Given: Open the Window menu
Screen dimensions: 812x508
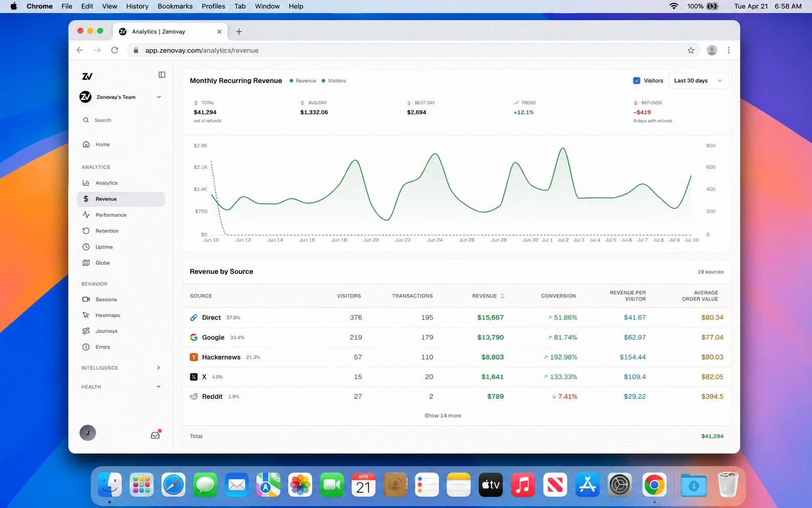Looking at the screenshot, I should click(x=267, y=6).
